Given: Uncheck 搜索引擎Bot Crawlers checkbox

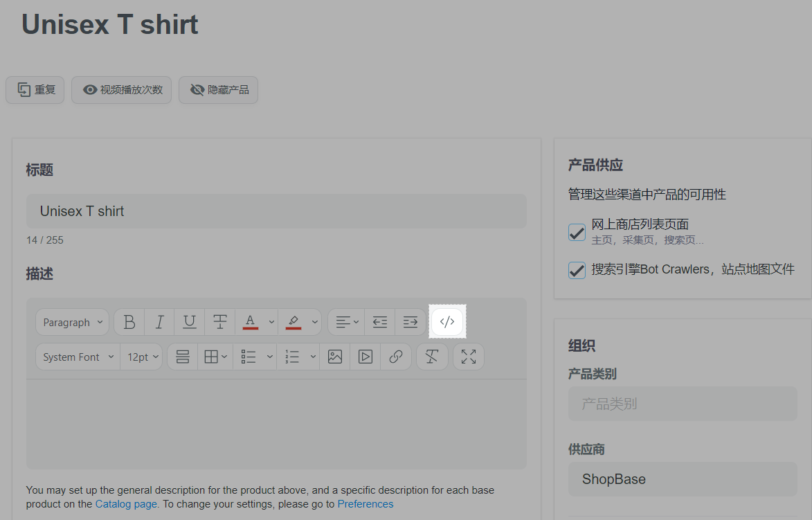Looking at the screenshot, I should (577, 270).
